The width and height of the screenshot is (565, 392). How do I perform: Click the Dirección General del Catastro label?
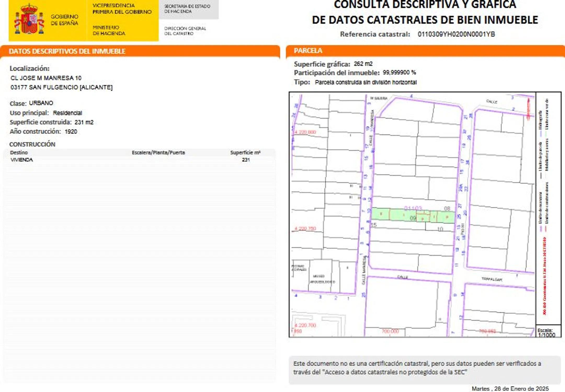coord(185,31)
